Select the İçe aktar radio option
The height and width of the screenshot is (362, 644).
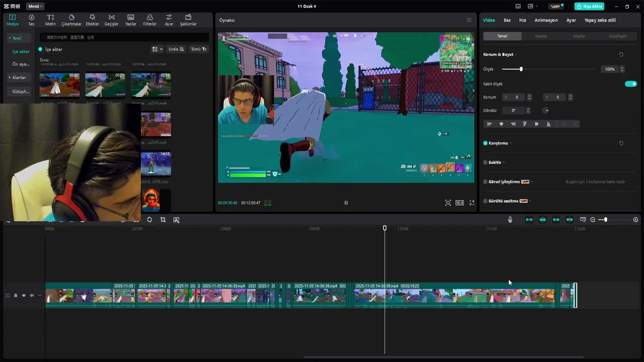tap(40, 49)
